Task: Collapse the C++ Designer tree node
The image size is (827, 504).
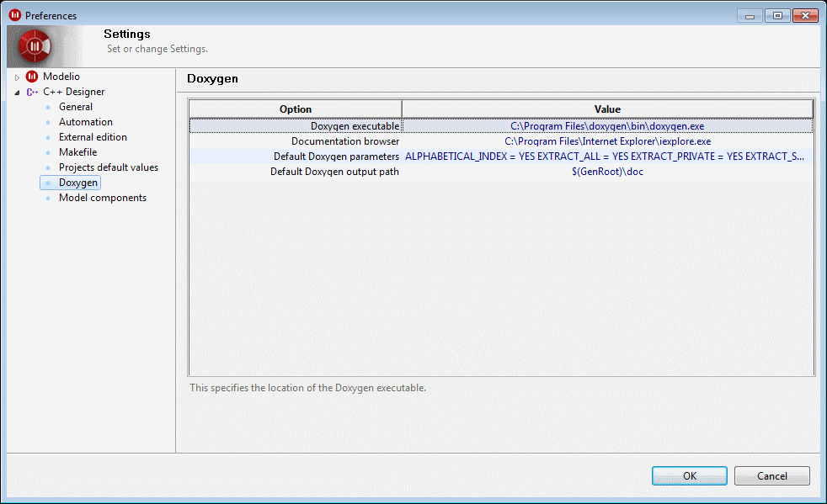Action: point(17,93)
